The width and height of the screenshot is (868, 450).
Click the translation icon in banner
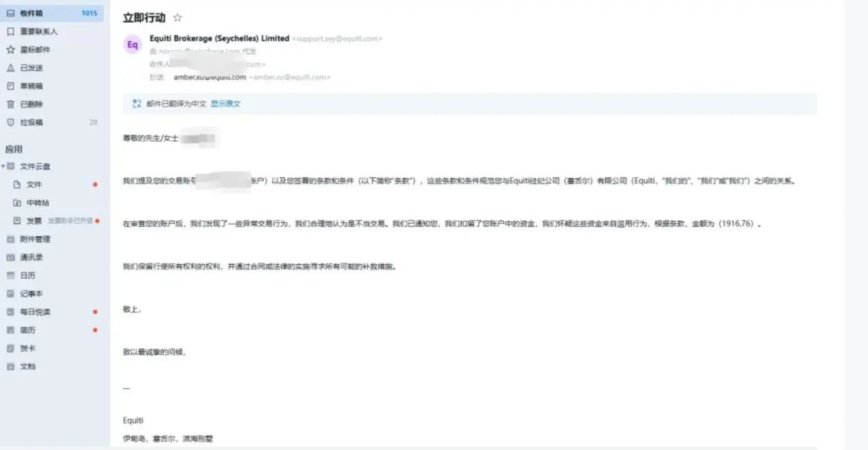coord(136,104)
